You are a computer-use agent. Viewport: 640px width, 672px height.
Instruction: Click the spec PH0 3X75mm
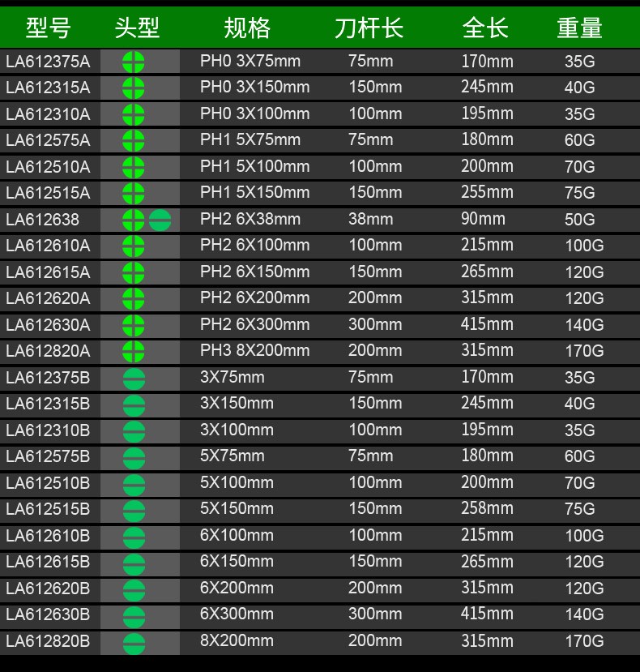click(250, 61)
